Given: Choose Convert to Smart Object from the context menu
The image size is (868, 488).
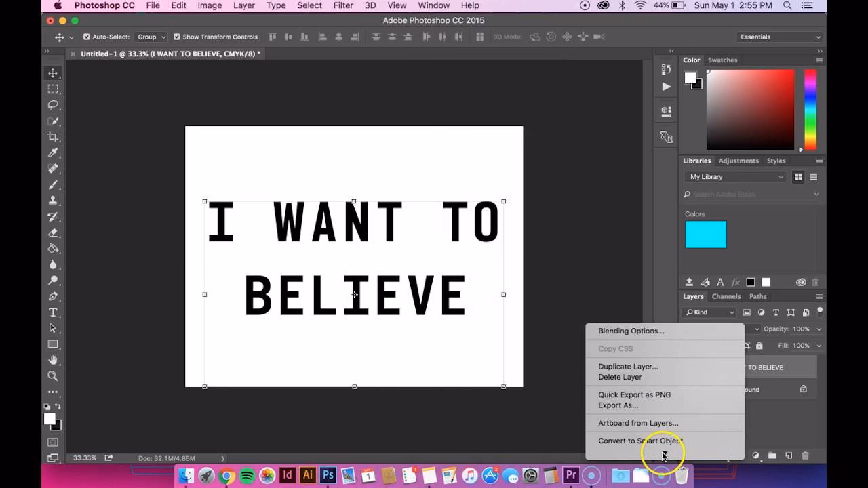Looking at the screenshot, I should click(x=639, y=441).
